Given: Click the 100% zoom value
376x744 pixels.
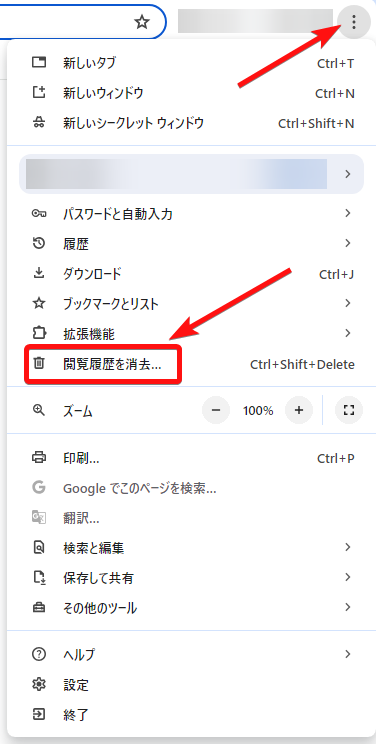Looking at the screenshot, I should [x=258, y=410].
